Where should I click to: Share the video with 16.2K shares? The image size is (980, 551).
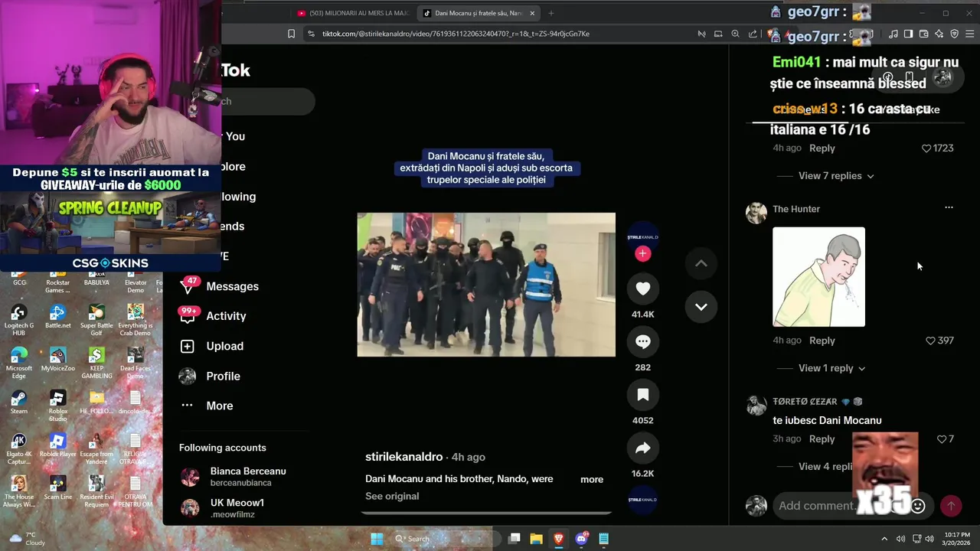tap(642, 448)
